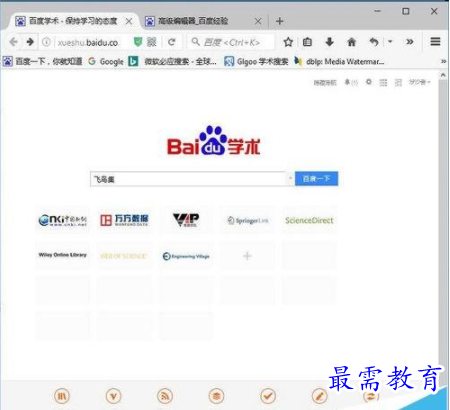
Task: Go to the browser home page icon
Action: point(351,42)
